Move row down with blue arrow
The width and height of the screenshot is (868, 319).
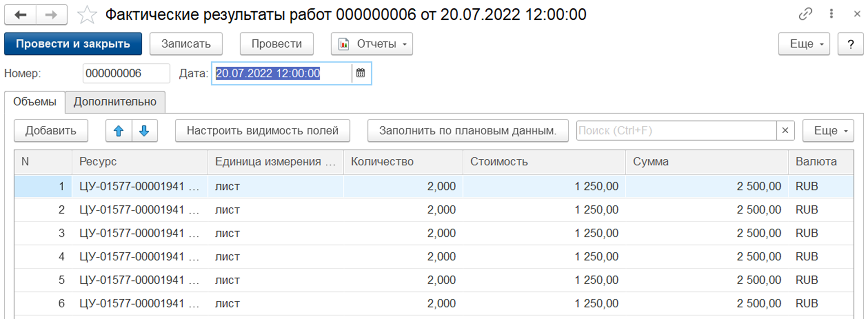(x=144, y=131)
